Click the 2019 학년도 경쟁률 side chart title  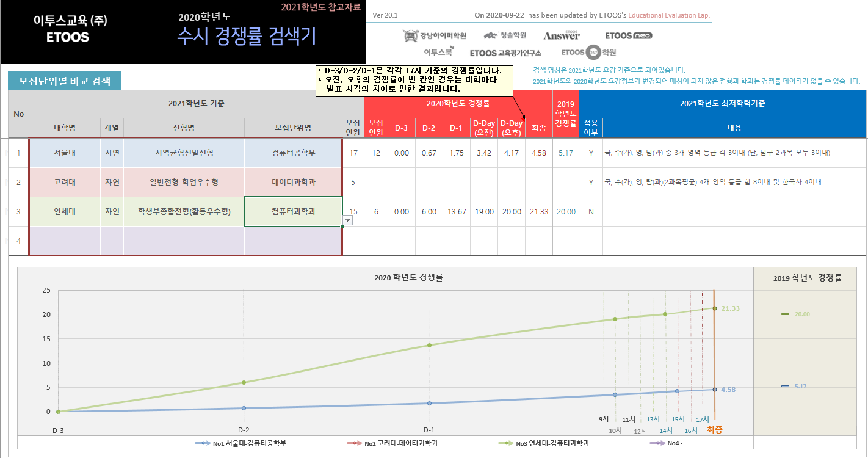(808, 278)
